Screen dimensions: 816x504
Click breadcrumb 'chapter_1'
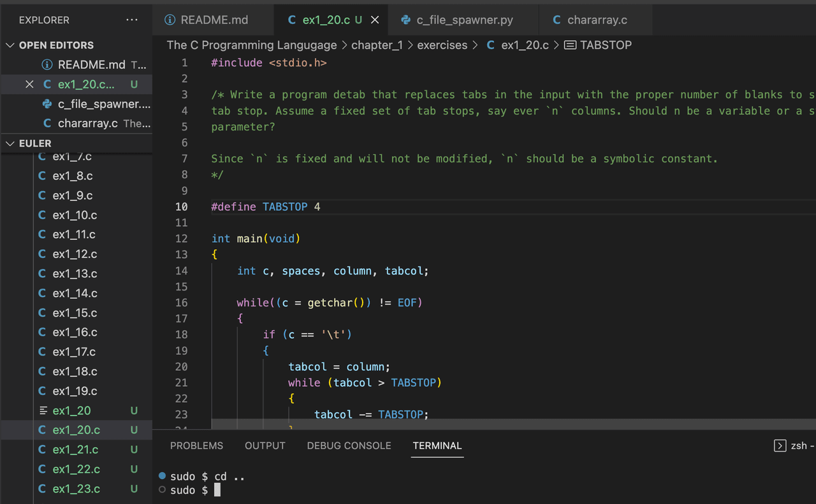377,45
